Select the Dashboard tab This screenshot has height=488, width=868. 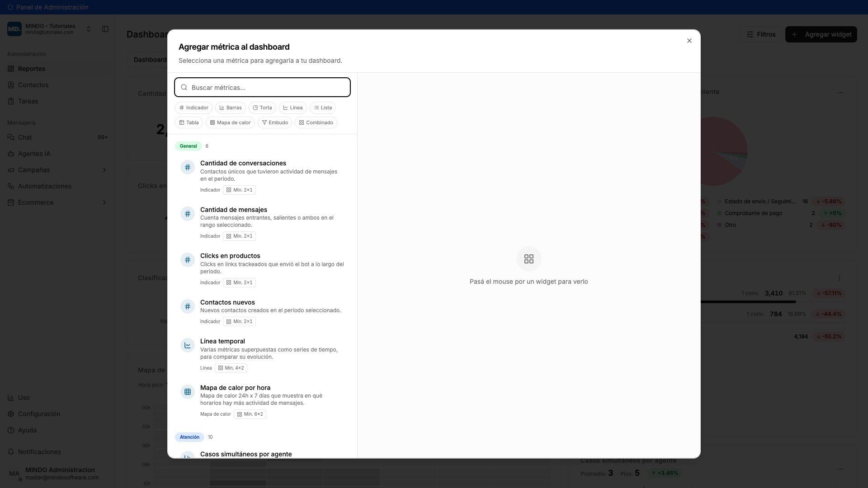150,60
